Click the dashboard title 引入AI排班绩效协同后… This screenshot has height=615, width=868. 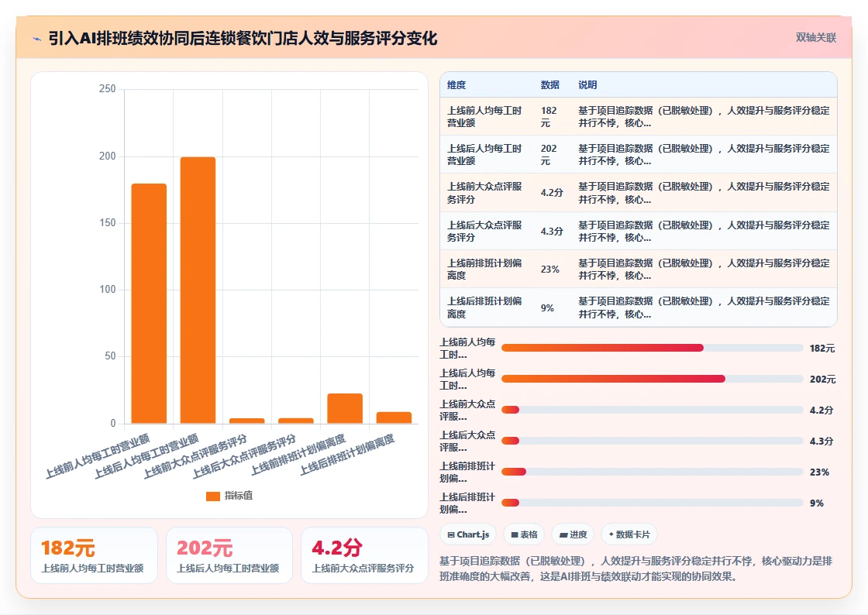243,38
